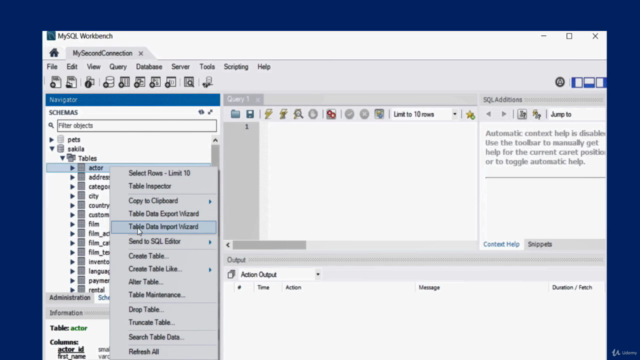640x360 pixels.
Task: Go forward in SQL Additions help
Action: 504,114
